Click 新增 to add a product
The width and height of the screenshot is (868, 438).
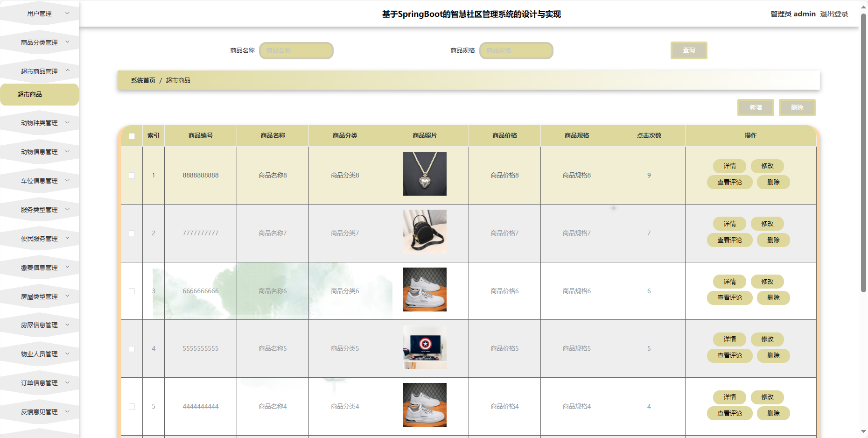(756, 107)
